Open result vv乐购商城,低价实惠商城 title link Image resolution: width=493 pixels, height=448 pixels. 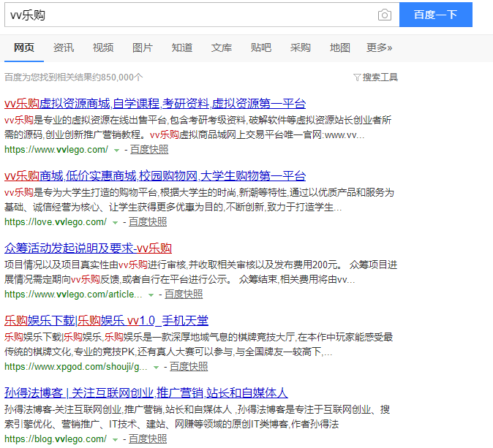coord(155,176)
